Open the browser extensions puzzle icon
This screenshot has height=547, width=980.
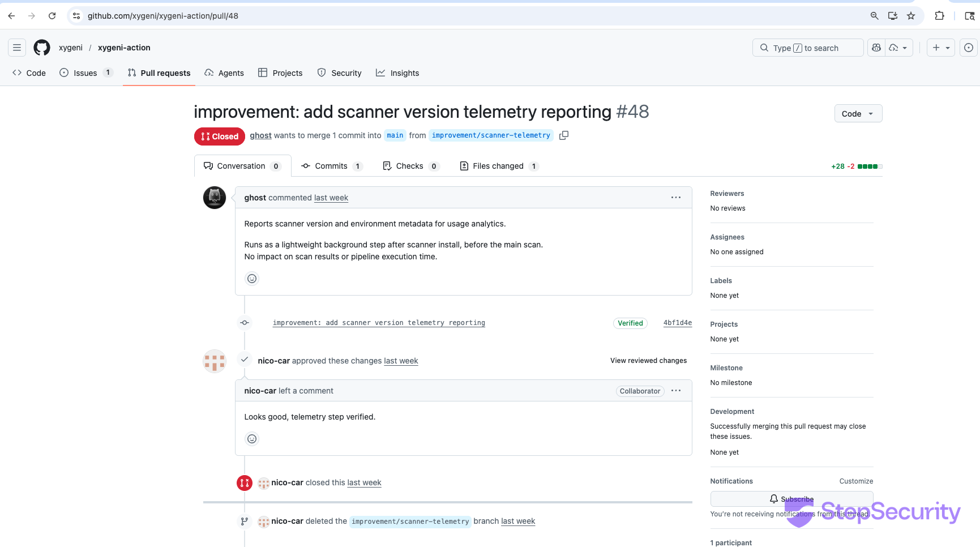pos(940,16)
